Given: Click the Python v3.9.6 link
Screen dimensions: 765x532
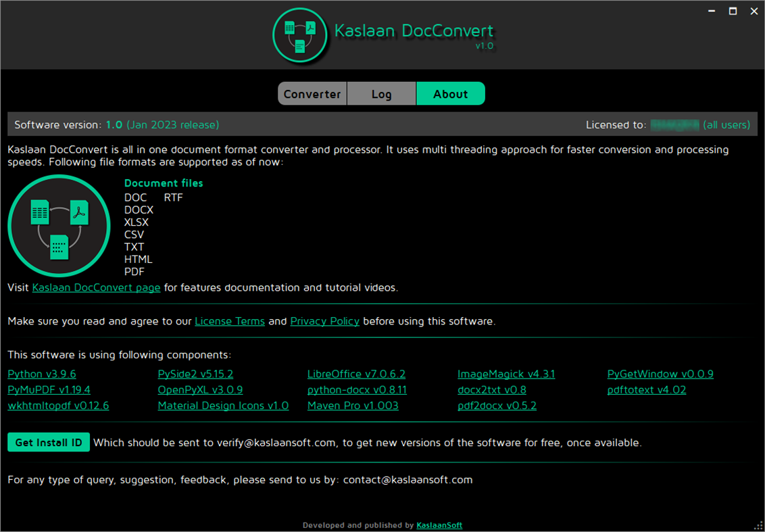Looking at the screenshot, I should (41, 374).
